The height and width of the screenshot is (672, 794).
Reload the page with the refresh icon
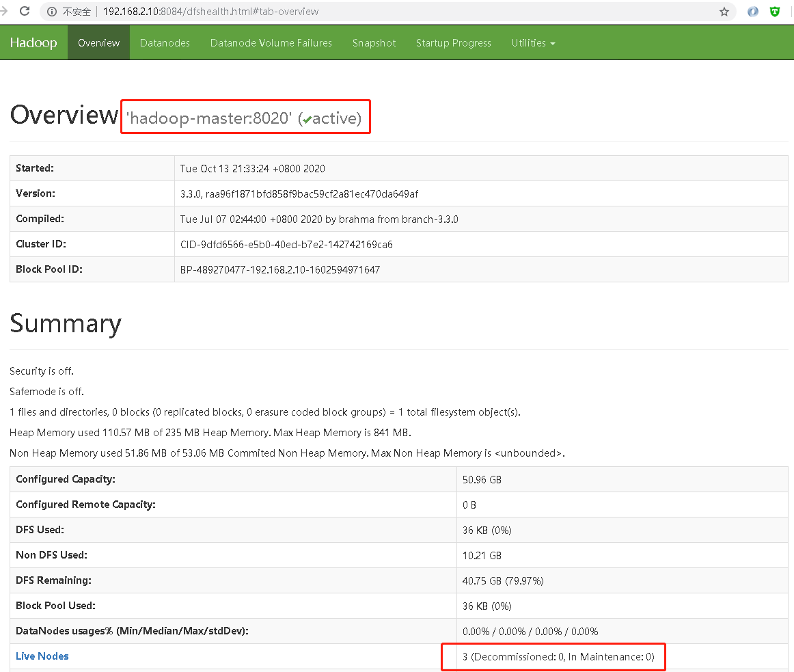pyautogui.click(x=25, y=11)
